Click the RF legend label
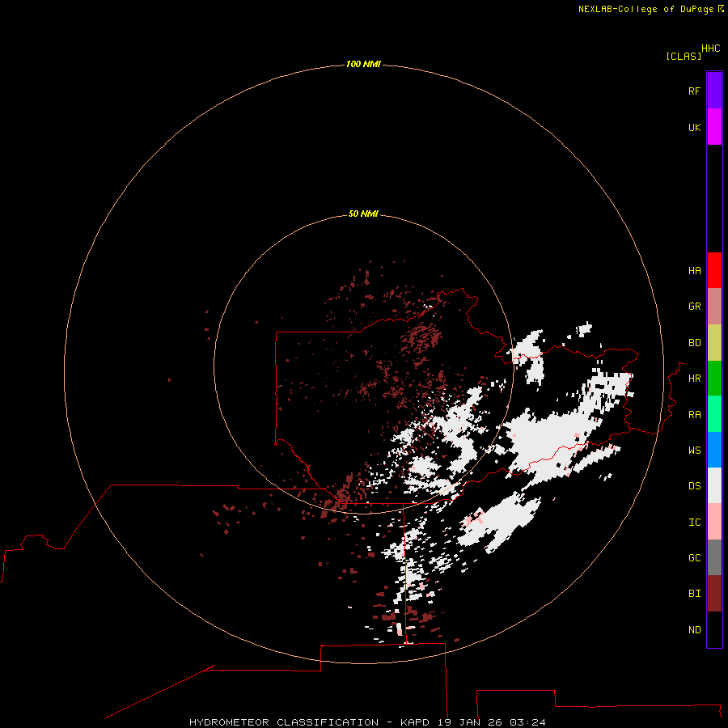Image resolution: width=728 pixels, height=728 pixels. [695, 91]
